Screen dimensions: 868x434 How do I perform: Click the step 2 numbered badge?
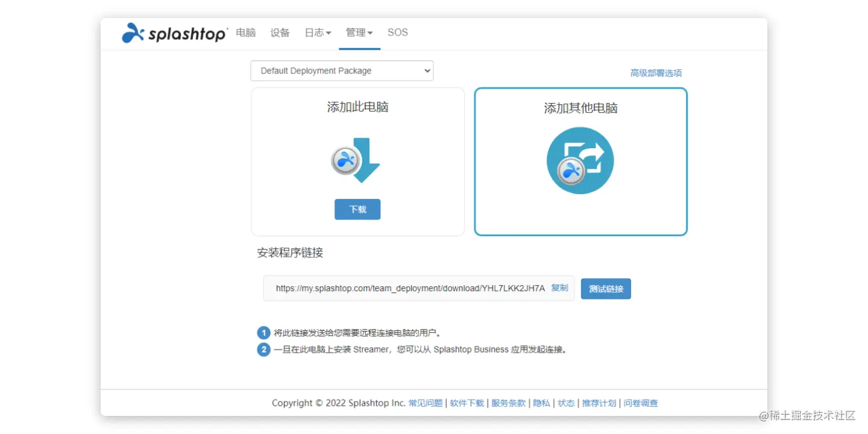pos(263,349)
